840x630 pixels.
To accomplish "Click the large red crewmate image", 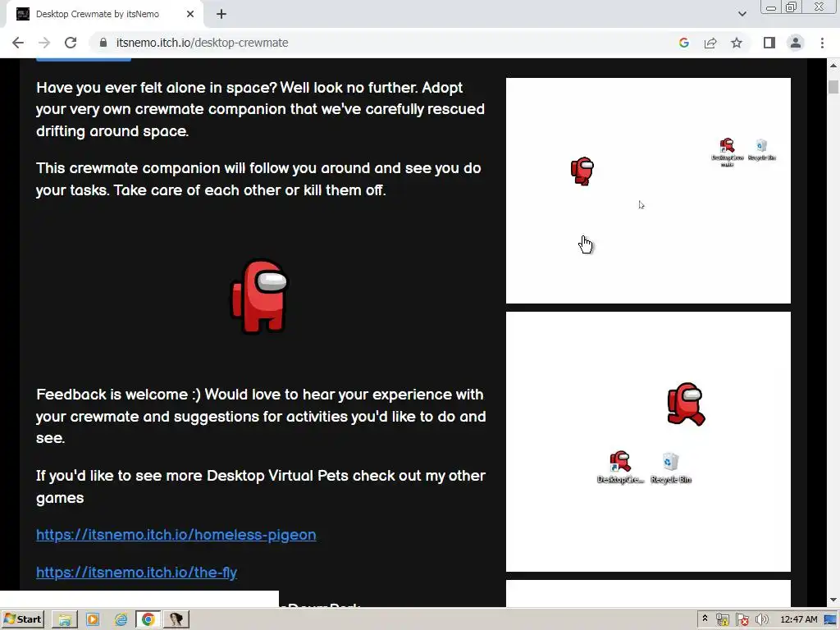I will (x=260, y=296).
